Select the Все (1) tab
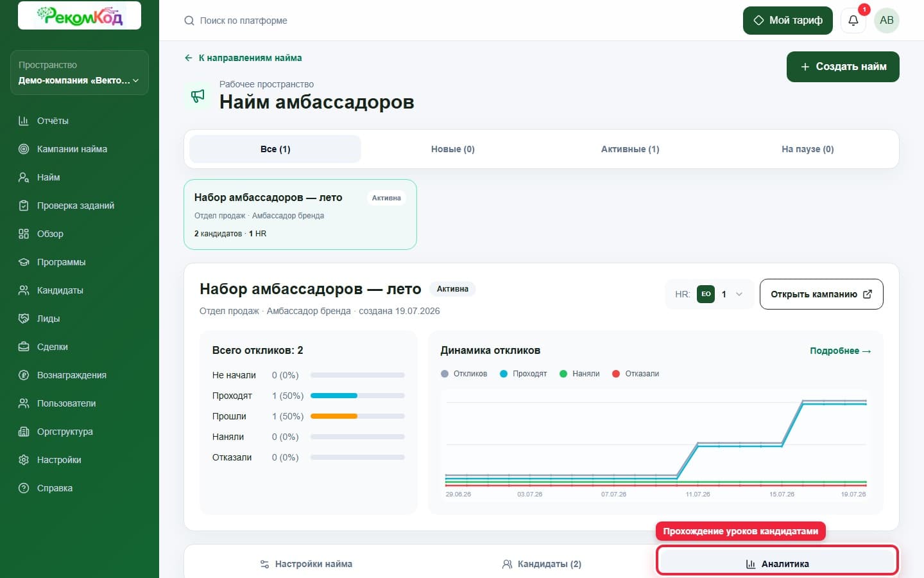Image resolution: width=924 pixels, height=578 pixels. 275,149
